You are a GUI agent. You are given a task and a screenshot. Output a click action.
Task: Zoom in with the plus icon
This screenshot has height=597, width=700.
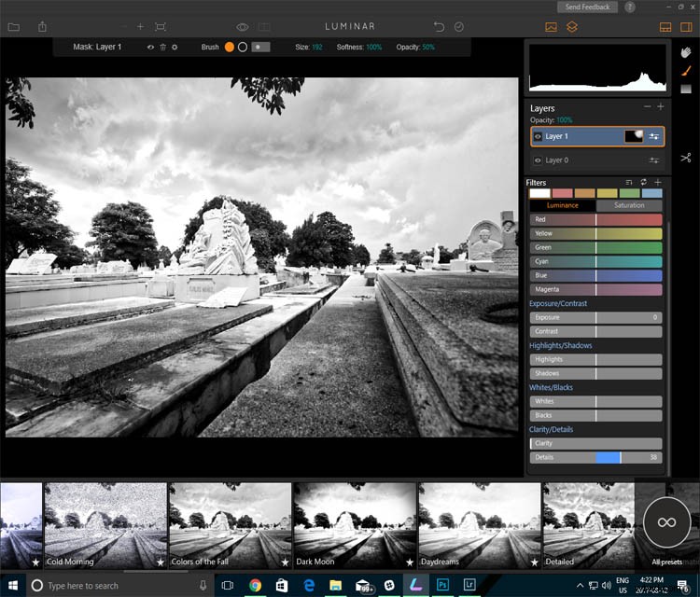140,27
